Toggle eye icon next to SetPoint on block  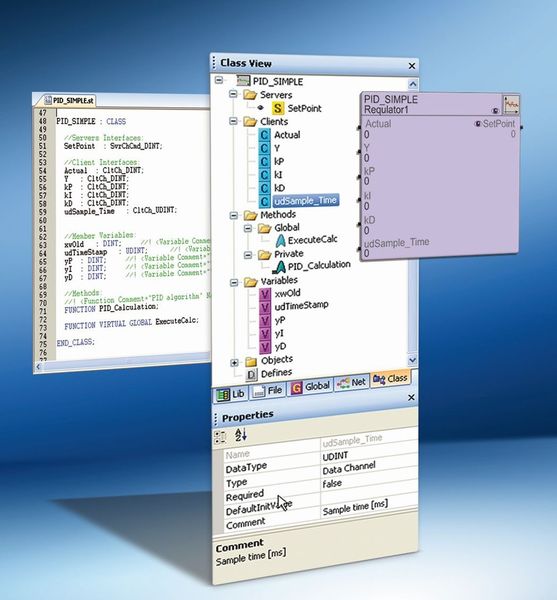(x=477, y=124)
